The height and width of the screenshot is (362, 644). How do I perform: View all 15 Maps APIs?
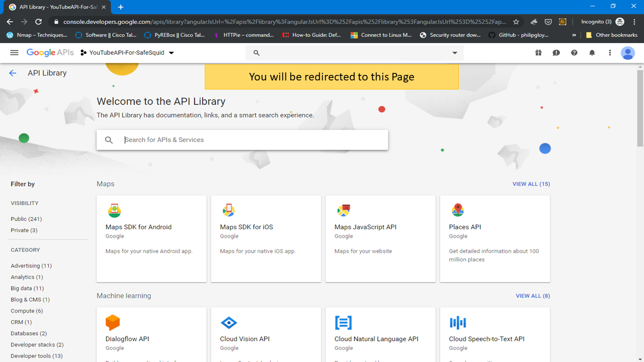(x=531, y=184)
